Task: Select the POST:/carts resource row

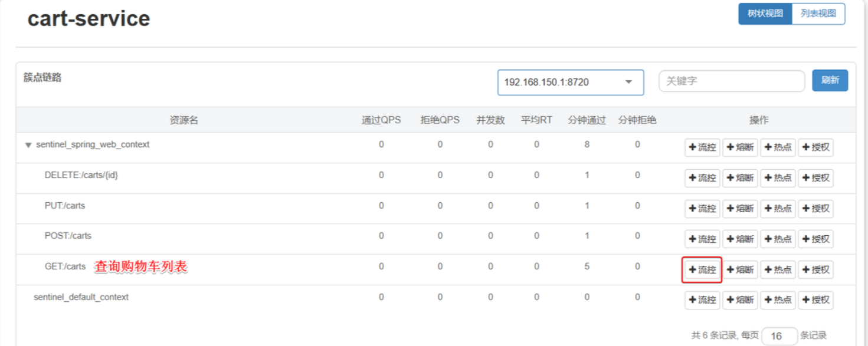Action: pyautogui.click(x=68, y=236)
